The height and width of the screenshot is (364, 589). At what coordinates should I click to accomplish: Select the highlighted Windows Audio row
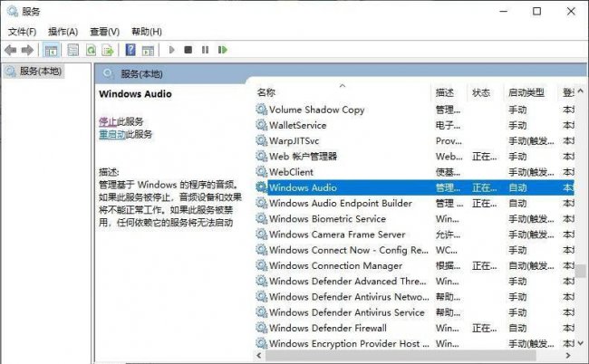(x=415, y=187)
